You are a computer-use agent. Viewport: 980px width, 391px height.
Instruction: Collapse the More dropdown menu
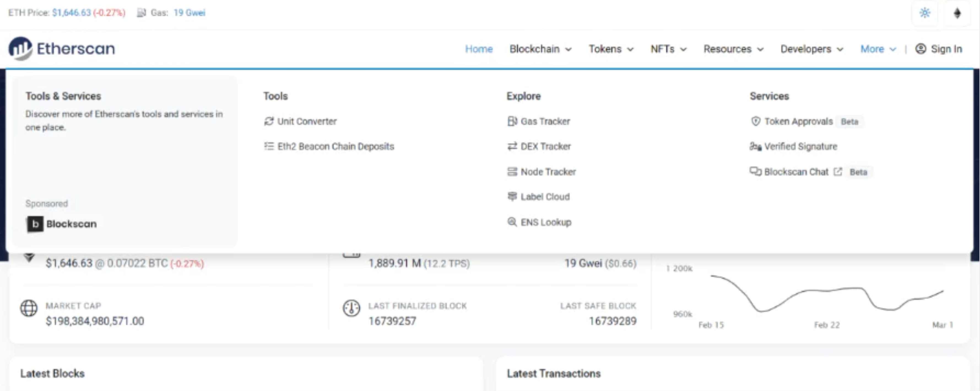coord(878,49)
